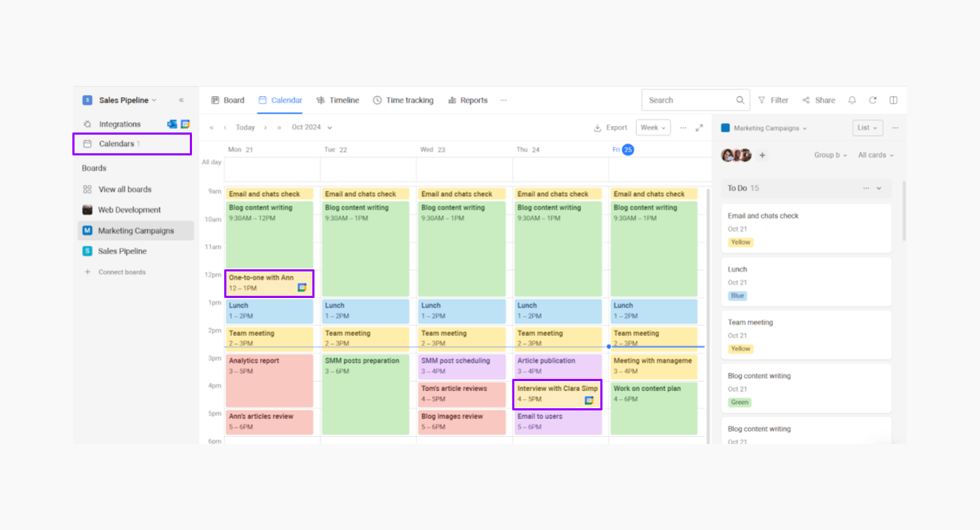Click Yellow label on Email and chats card
This screenshot has width=980, height=530.
tap(741, 242)
